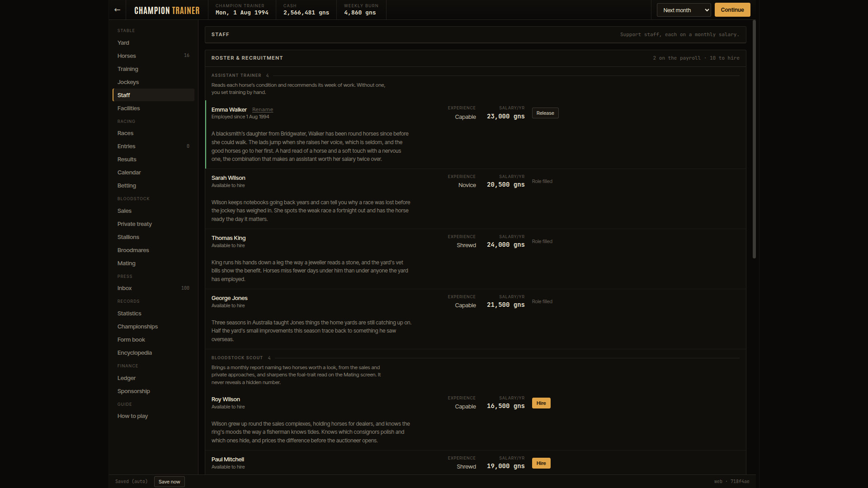Viewport: 868px width, 488px height.
Task: Open Facilities page
Action: click(x=153, y=108)
